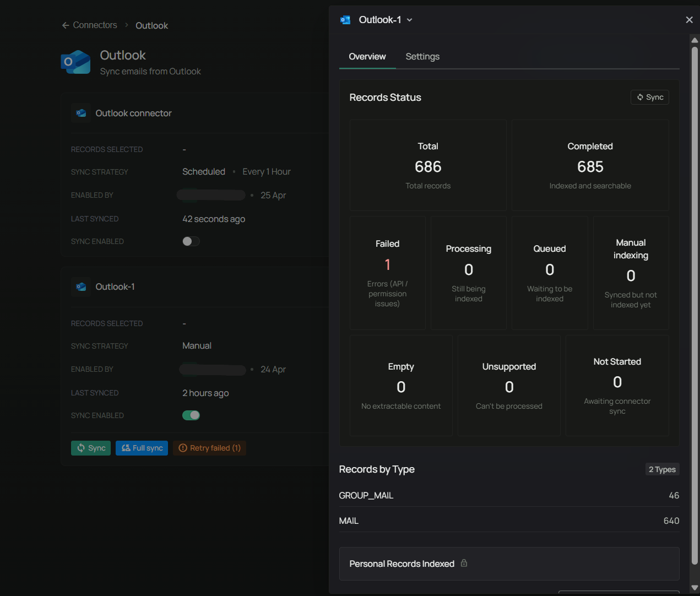700x596 pixels.
Task: Switch to the Settings tab
Action: pyautogui.click(x=422, y=56)
